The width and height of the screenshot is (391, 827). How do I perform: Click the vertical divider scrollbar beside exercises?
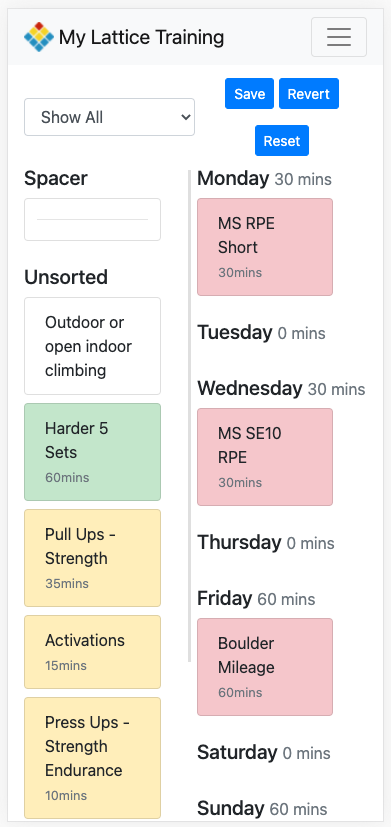tap(189, 416)
